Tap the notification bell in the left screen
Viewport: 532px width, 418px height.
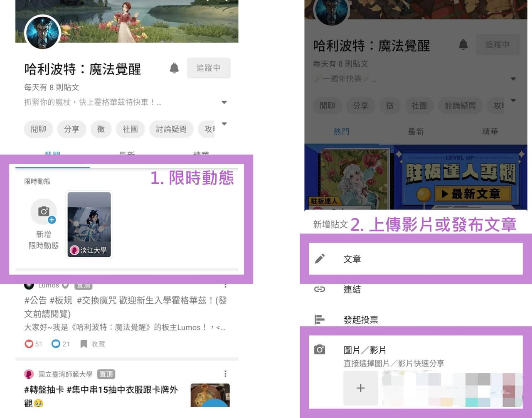pyautogui.click(x=174, y=68)
